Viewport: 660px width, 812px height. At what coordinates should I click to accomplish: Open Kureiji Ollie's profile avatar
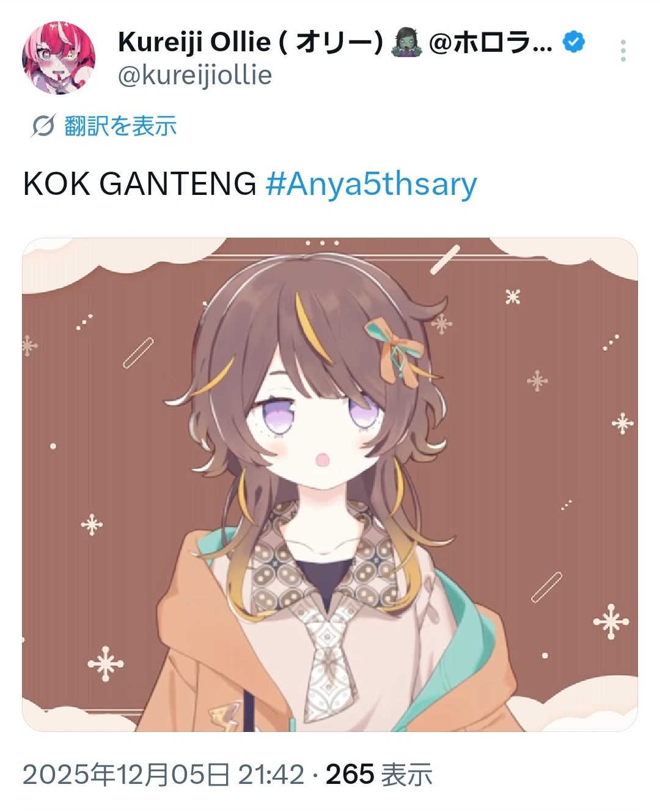tap(59, 58)
